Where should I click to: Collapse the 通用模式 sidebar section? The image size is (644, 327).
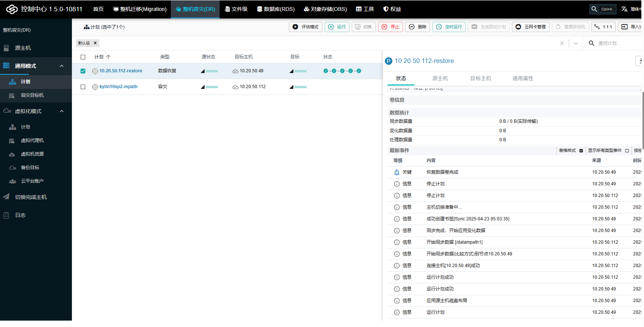[62, 66]
